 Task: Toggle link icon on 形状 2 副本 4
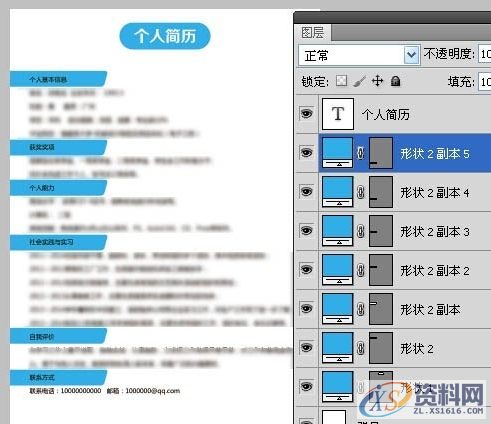361,192
